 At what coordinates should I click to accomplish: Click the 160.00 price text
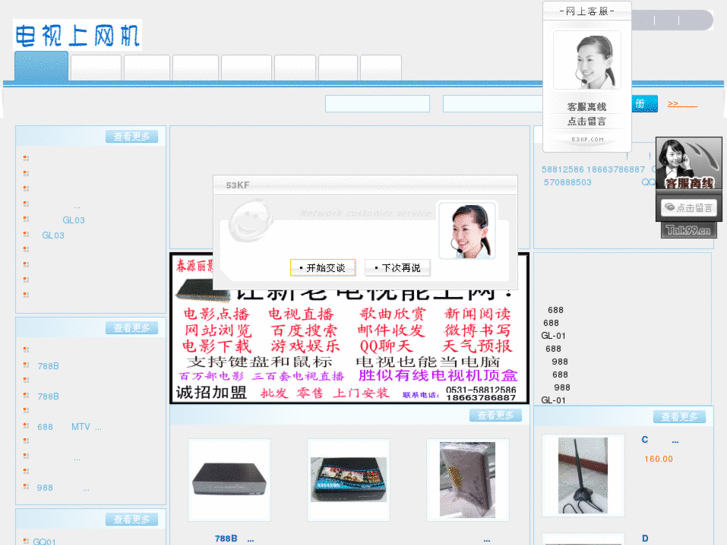(658, 459)
